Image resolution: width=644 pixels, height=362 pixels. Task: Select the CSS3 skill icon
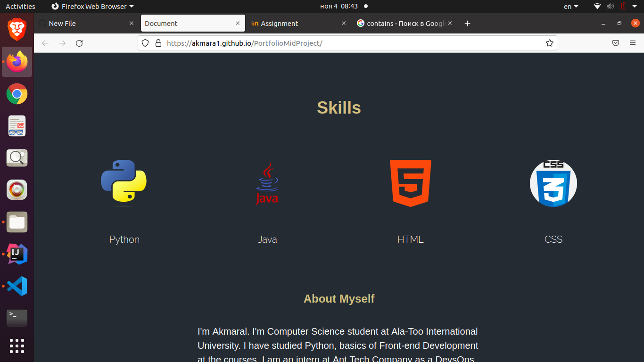553,183
